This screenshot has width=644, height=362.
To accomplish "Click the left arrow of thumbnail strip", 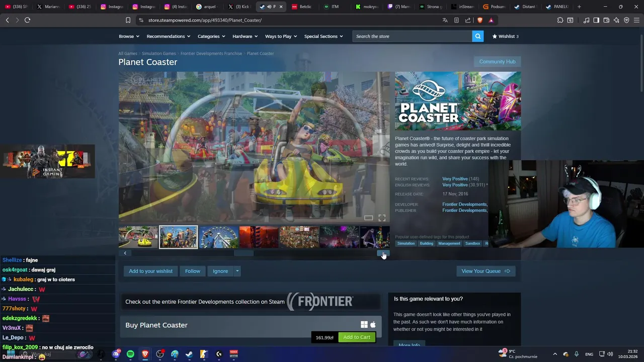I will [x=125, y=253].
